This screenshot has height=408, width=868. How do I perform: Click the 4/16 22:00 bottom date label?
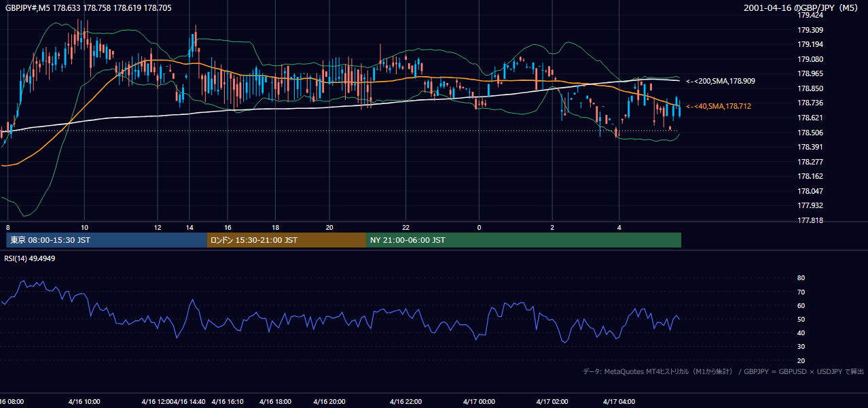[x=405, y=401]
